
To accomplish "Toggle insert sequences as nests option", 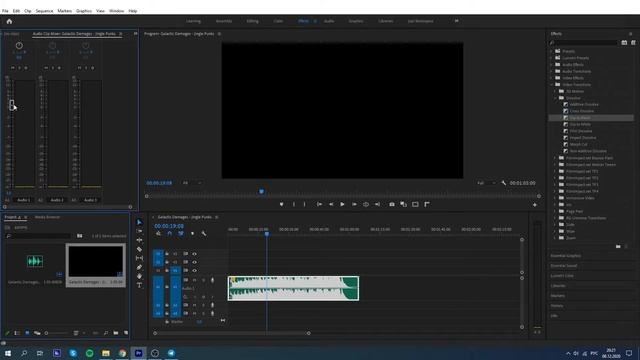I will pos(158,233).
